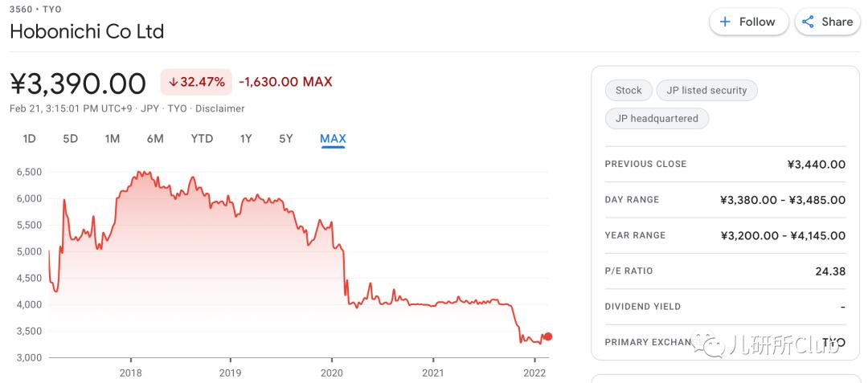The width and height of the screenshot is (868, 383).
Task: Click the red down-arrow percentage badge
Action: tap(196, 82)
